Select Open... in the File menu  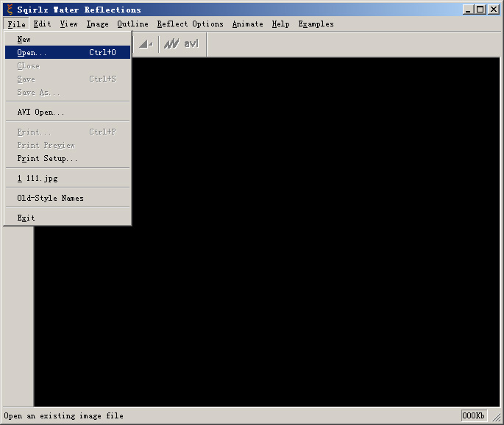[x=68, y=52]
